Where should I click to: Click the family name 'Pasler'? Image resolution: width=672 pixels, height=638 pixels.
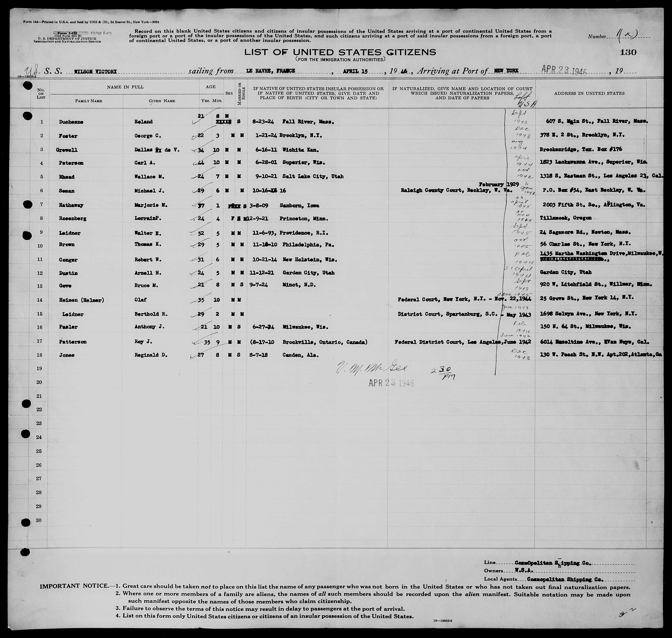coord(68,327)
